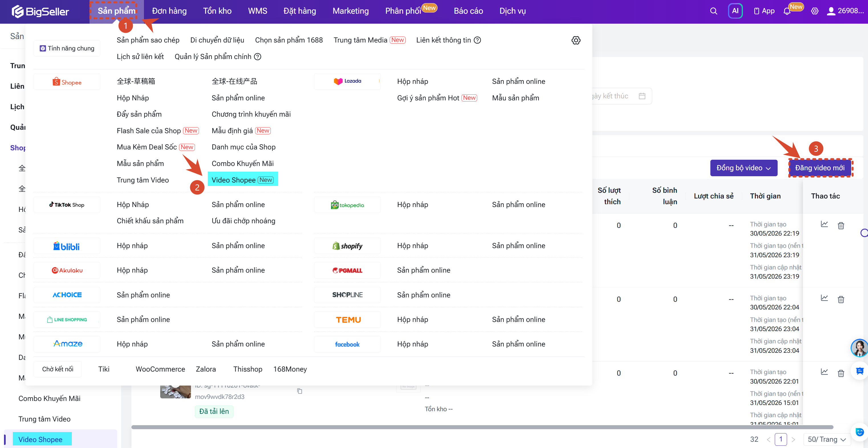Open the Marketing menu
Screen dimensions: 868x448
pyautogui.click(x=350, y=11)
